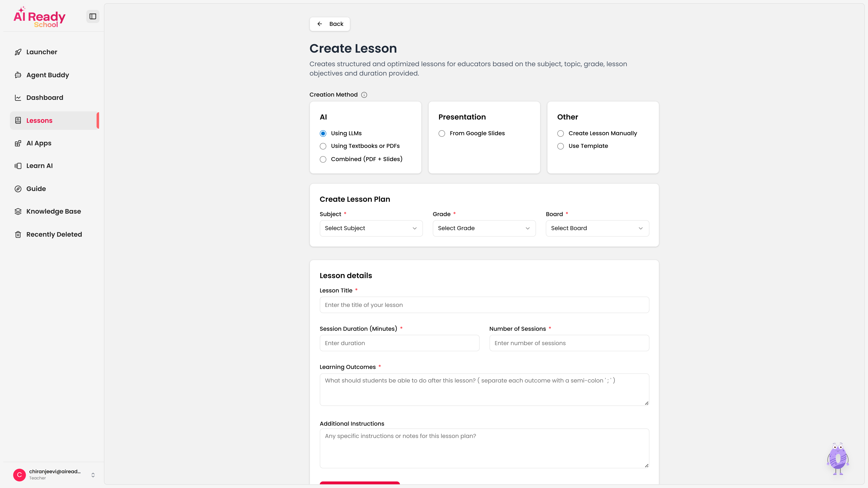Open the Learn AI sidebar item
Viewport: 868px width, 488px height.
tap(39, 166)
